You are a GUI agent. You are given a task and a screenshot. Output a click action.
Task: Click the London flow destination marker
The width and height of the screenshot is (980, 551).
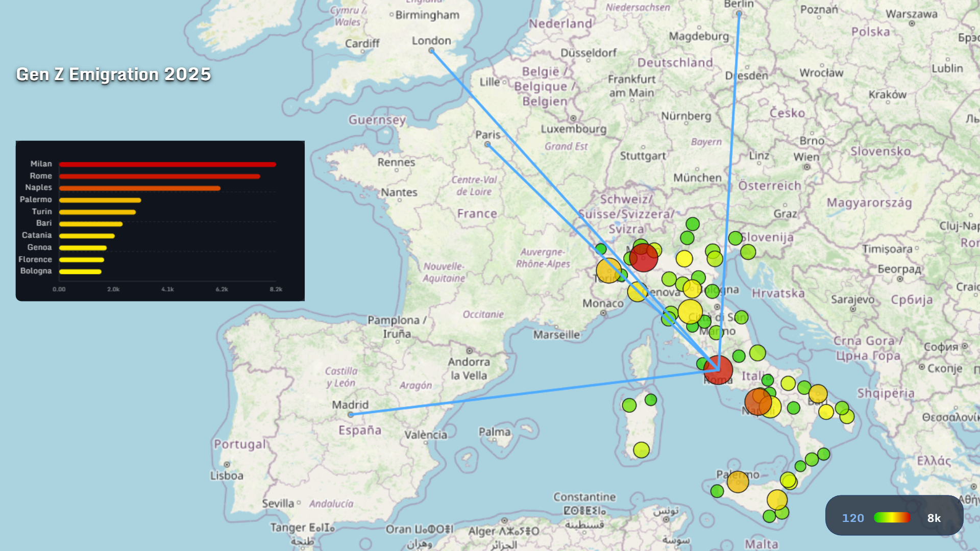431,51
